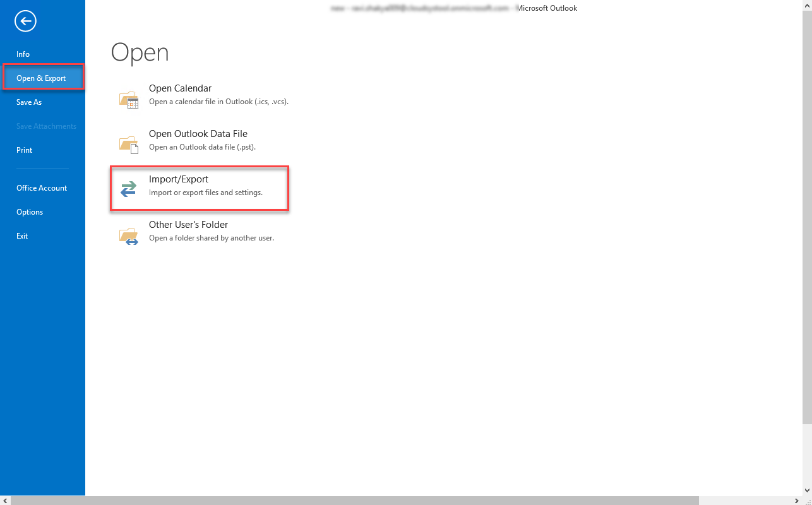
Task: Click 'Open an Outlook data file (.pst).' text
Action: pyautogui.click(x=202, y=147)
